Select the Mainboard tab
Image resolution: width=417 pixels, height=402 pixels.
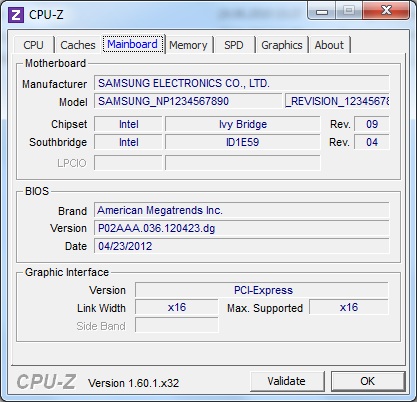133,44
